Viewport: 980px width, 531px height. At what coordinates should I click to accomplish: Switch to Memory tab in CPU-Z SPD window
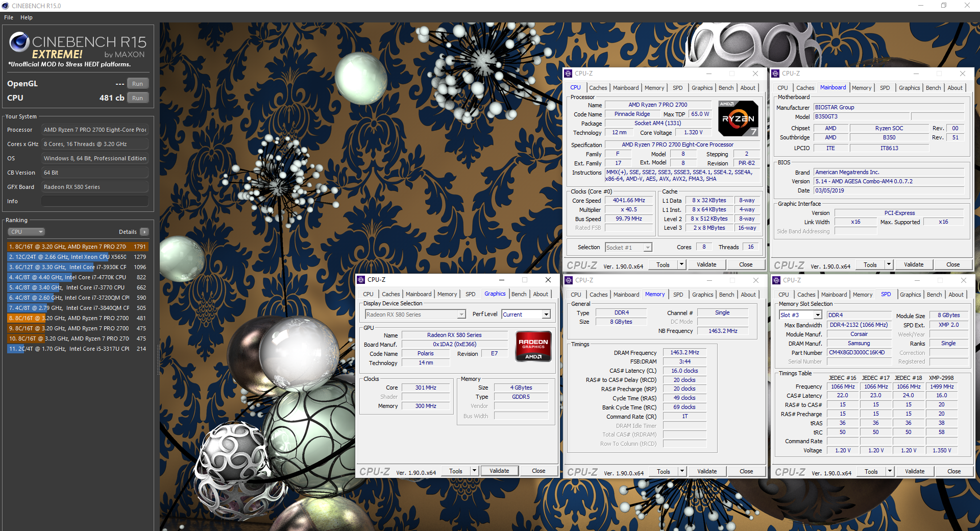(863, 295)
